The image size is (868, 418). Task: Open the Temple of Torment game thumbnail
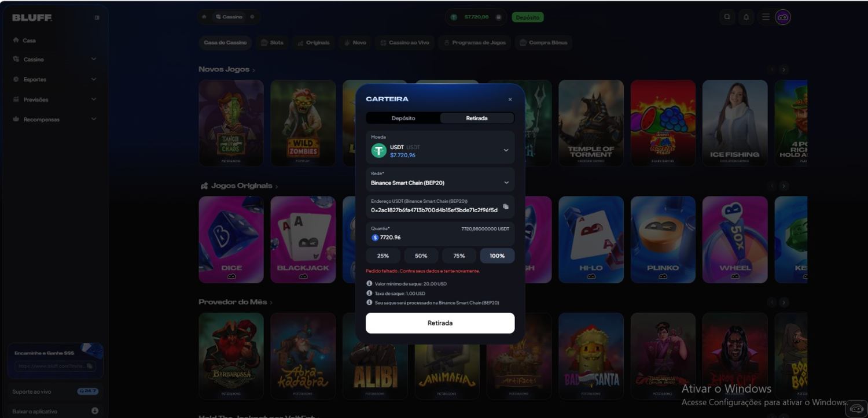[591, 123]
